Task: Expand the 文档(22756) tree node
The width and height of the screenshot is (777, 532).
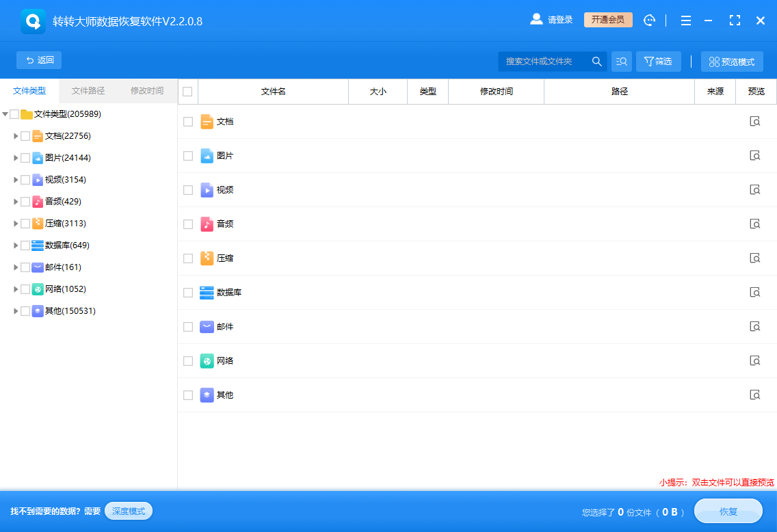Action: click(x=16, y=135)
